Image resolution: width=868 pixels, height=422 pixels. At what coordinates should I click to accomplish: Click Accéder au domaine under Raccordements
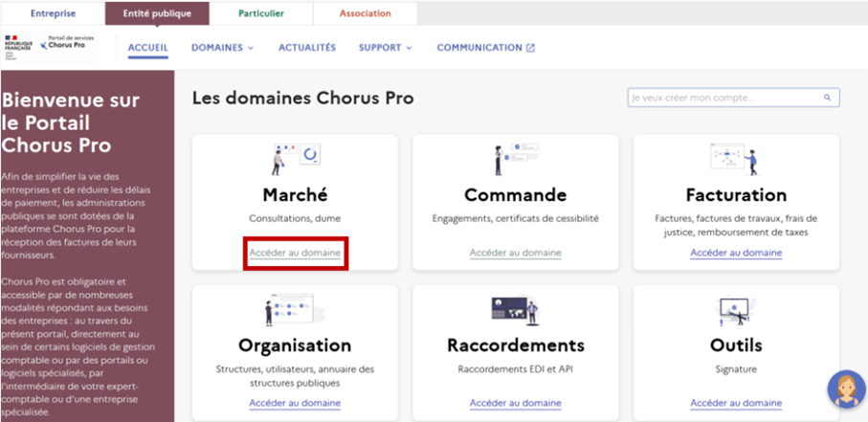(516, 403)
